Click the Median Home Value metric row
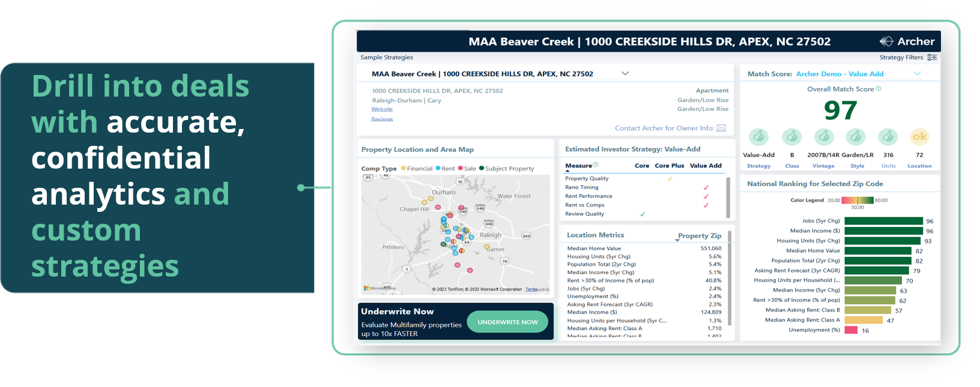The image size is (980, 387). (644, 248)
